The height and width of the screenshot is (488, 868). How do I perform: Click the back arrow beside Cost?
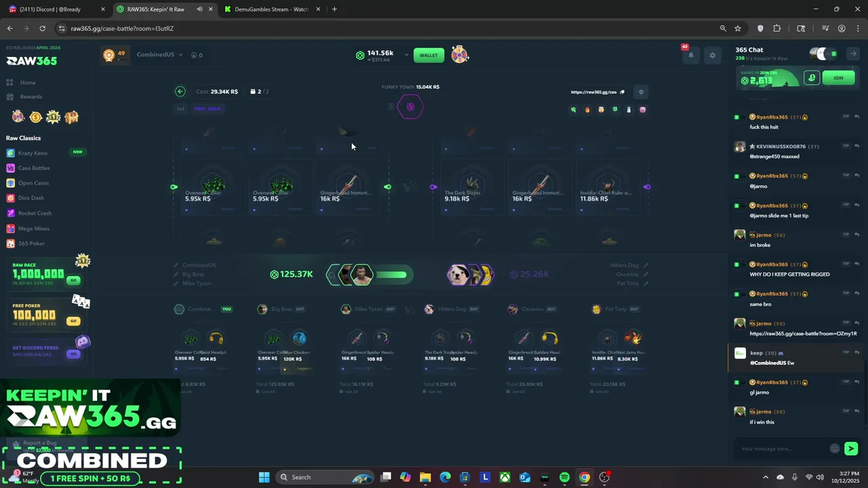pyautogui.click(x=180, y=91)
